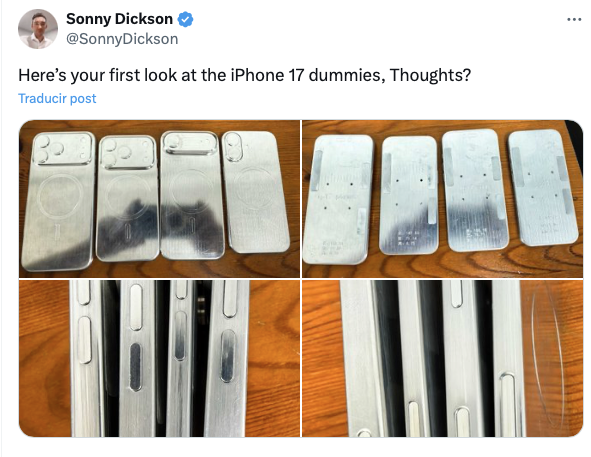The image size is (591, 457).
Task: Click the Traducir post link
Action: pos(57,98)
